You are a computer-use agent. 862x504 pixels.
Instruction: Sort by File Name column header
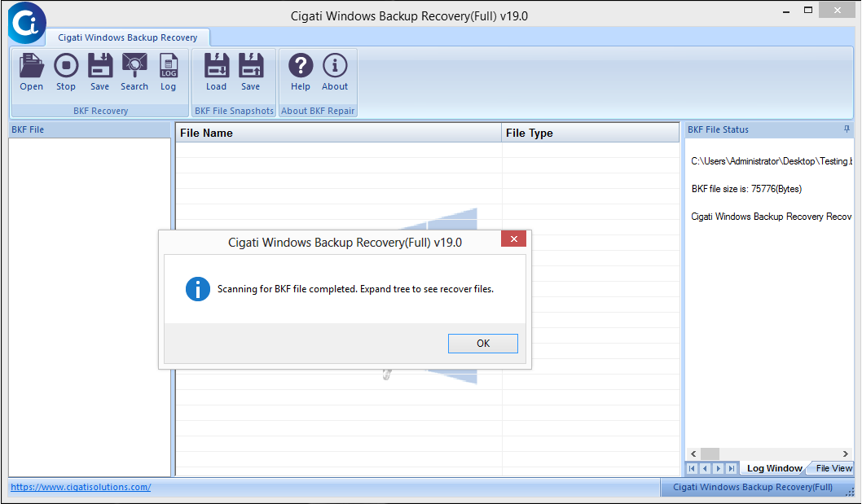coord(338,133)
